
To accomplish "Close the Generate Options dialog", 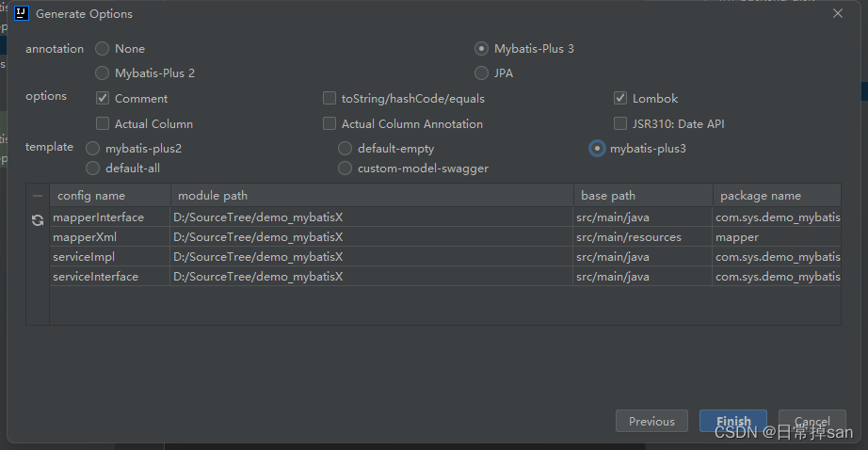I will click(838, 13).
